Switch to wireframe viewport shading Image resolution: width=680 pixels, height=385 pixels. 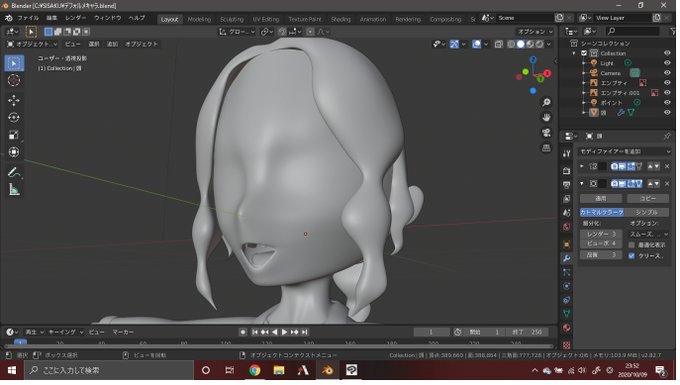(x=511, y=44)
